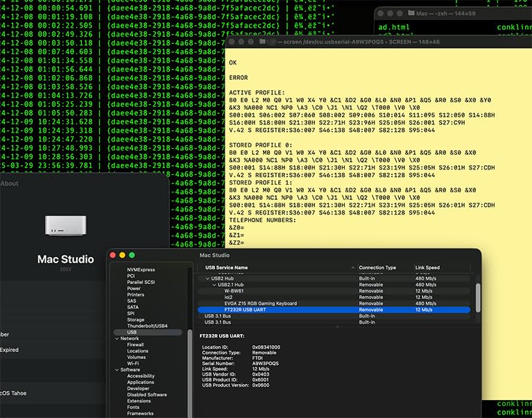Click macOS Tahoe text in About window
This screenshot has height=418, width=532.
[13, 393]
